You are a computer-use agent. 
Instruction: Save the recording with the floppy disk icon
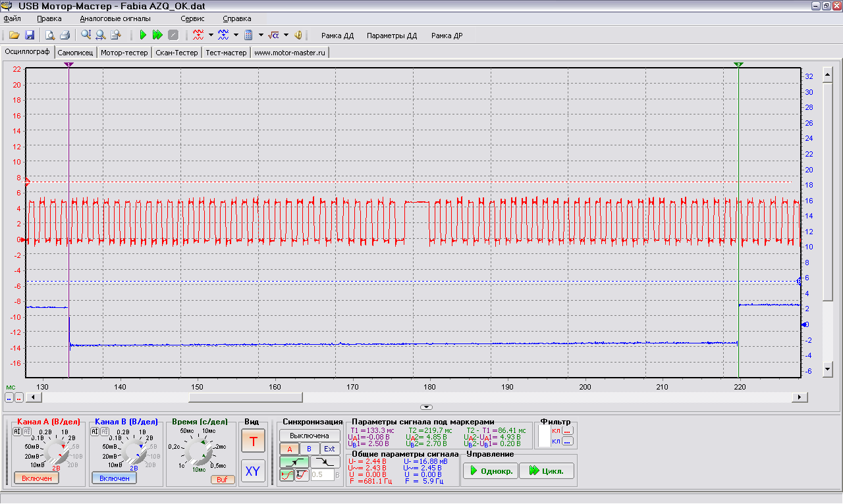(30, 36)
